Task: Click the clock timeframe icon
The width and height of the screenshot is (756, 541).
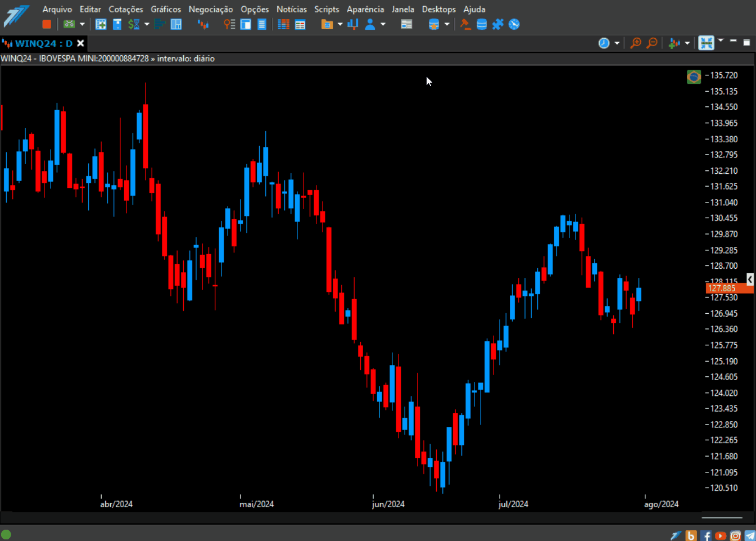Action: point(604,43)
